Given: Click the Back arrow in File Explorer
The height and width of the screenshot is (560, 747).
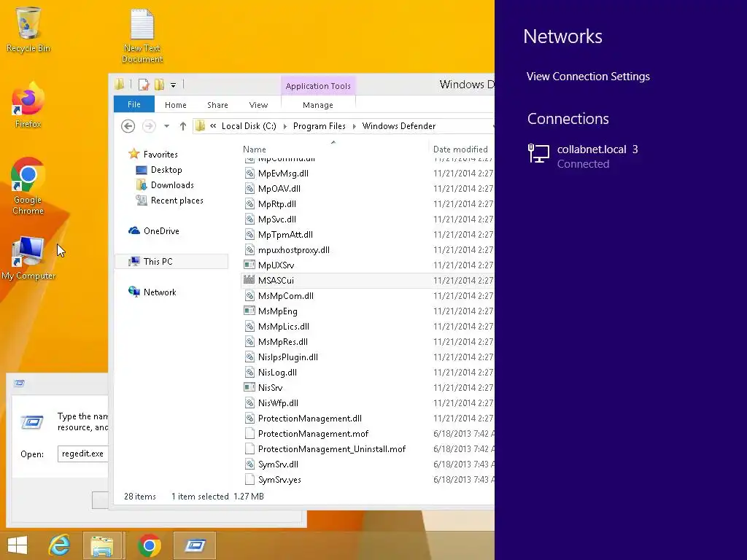Looking at the screenshot, I should click(128, 126).
